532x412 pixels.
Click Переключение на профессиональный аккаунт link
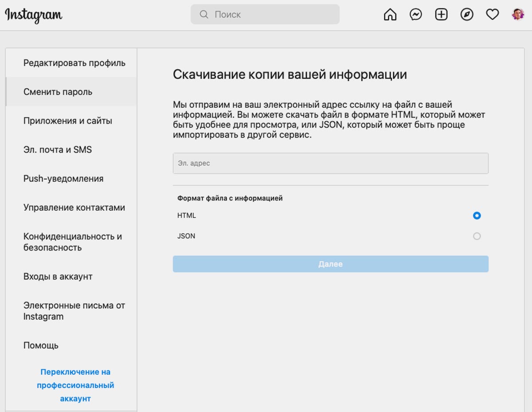75,385
